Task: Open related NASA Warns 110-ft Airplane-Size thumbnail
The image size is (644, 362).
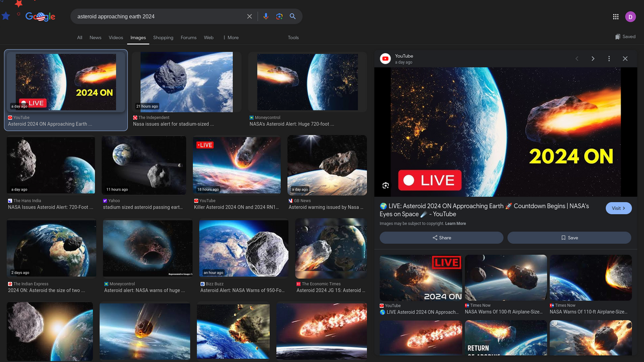Action: pyautogui.click(x=591, y=278)
